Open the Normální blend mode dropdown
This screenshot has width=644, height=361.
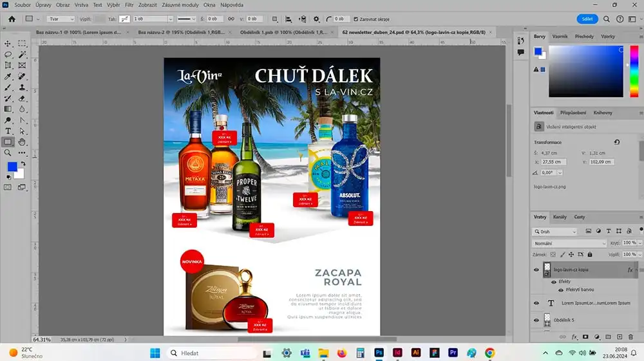569,243
